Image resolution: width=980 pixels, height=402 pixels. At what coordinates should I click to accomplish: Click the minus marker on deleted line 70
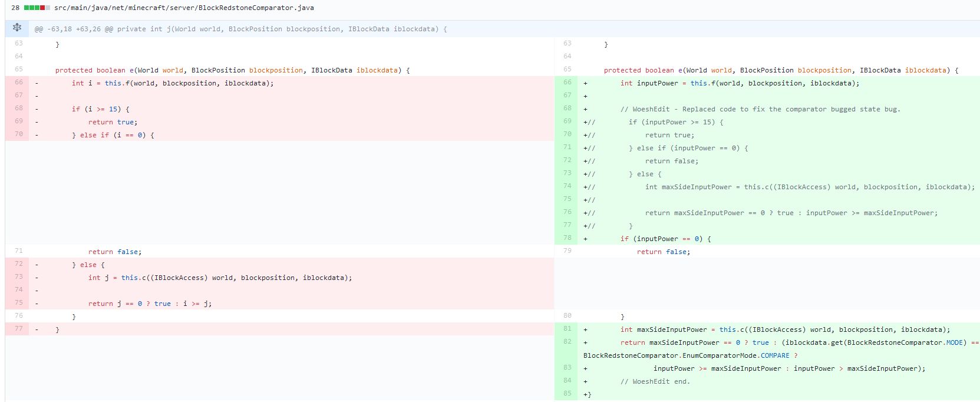click(37, 134)
